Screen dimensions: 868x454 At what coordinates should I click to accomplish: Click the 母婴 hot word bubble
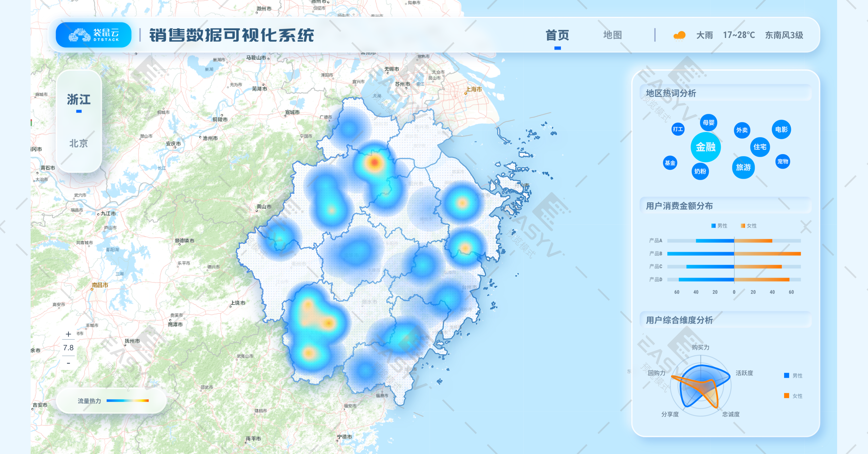pos(708,122)
